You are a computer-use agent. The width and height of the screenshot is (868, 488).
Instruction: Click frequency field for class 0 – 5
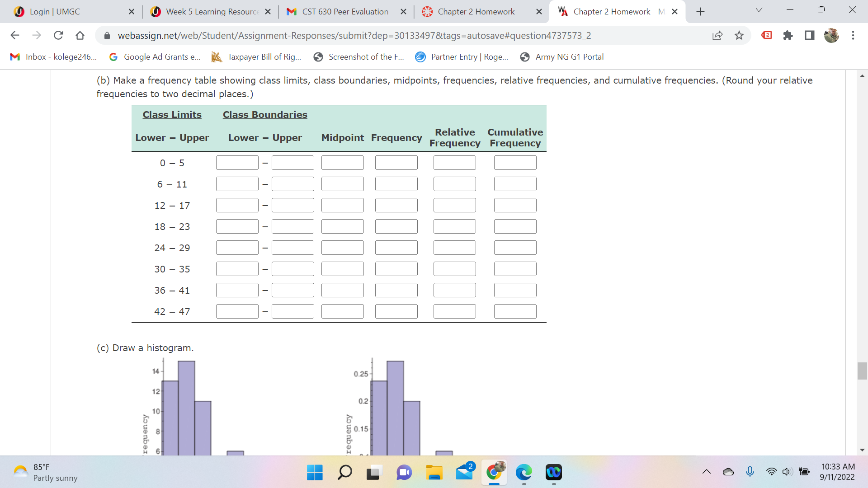396,163
